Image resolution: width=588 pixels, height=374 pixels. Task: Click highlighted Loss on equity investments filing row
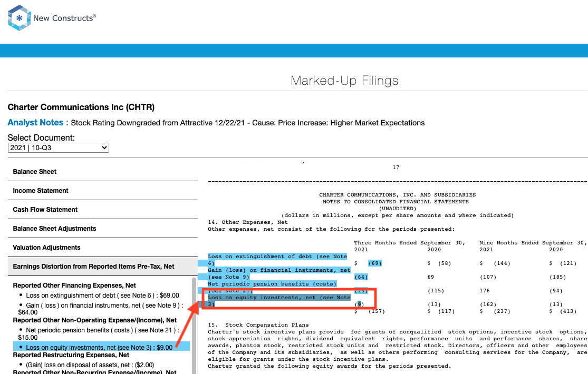click(279, 301)
